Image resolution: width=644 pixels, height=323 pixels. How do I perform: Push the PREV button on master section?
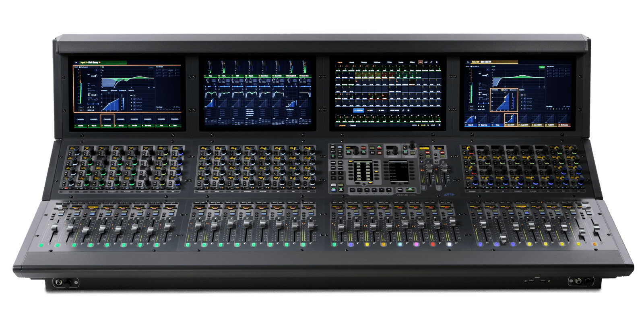(400, 190)
